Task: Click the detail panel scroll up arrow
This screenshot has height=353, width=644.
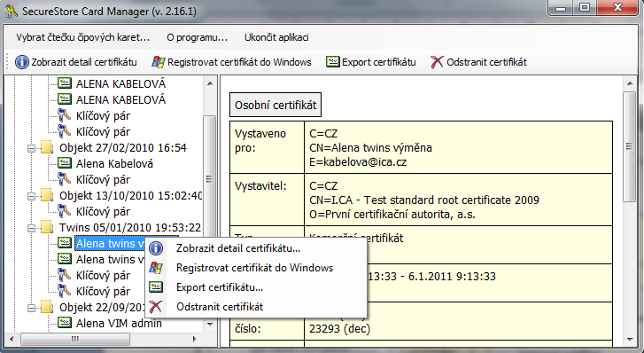Action: 630,83
